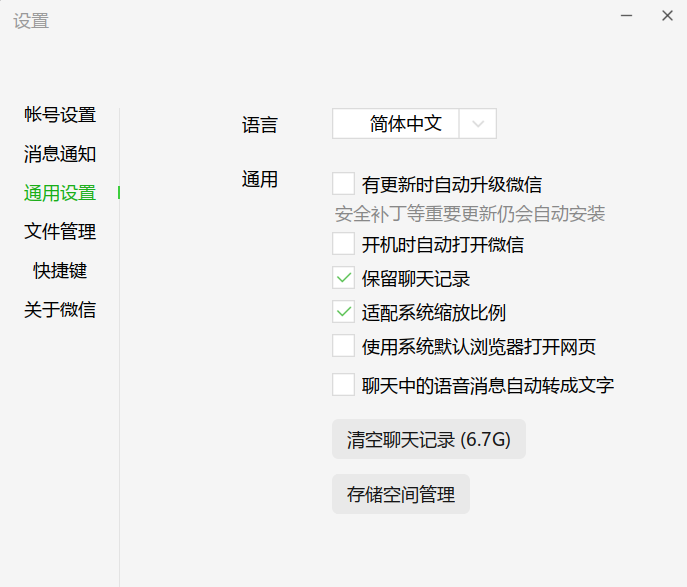
Task: Tick 开机时自动打开微信 checkbox
Action: (x=343, y=244)
